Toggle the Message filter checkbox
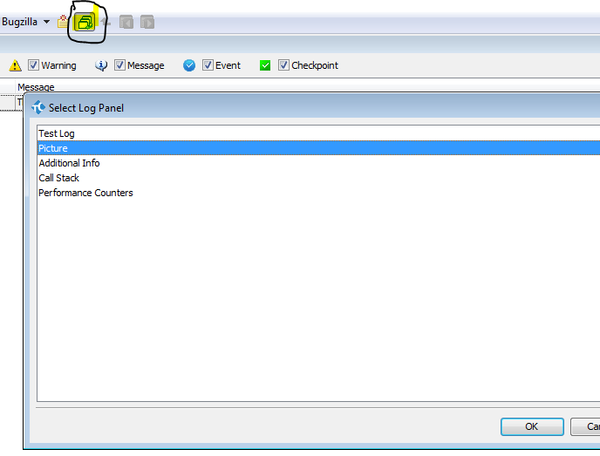This screenshot has height=456, width=600. point(119,65)
